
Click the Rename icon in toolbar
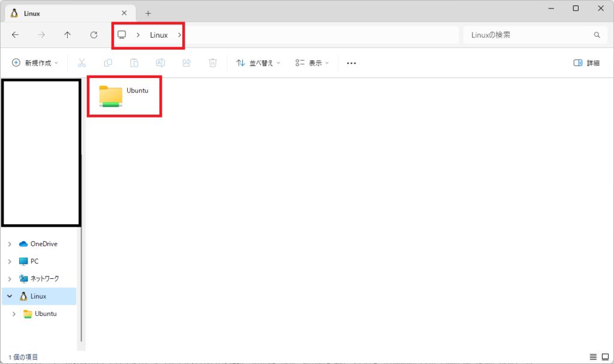click(160, 63)
